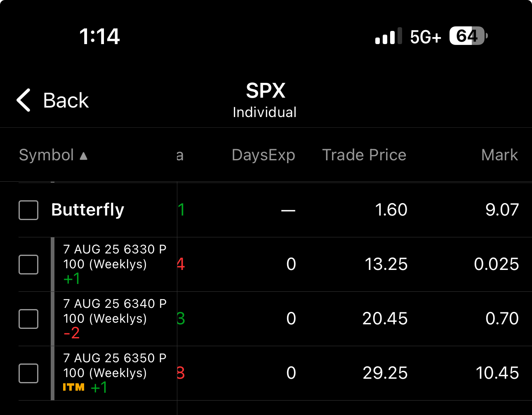Tap the Back chevron arrow icon
The image size is (532, 415).
coord(24,100)
